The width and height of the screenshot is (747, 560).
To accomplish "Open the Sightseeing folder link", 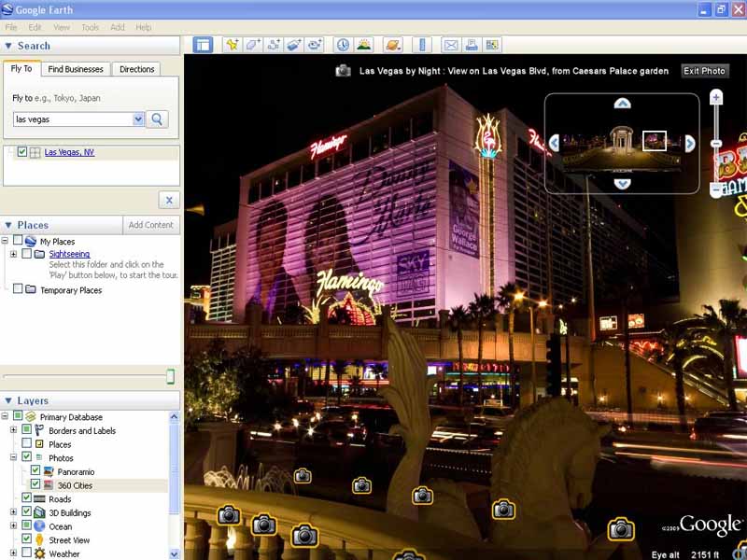I will (x=69, y=254).
